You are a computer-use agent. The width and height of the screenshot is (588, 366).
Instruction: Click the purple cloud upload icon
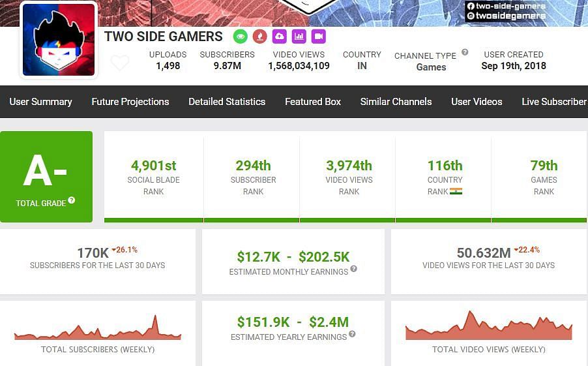click(279, 37)
